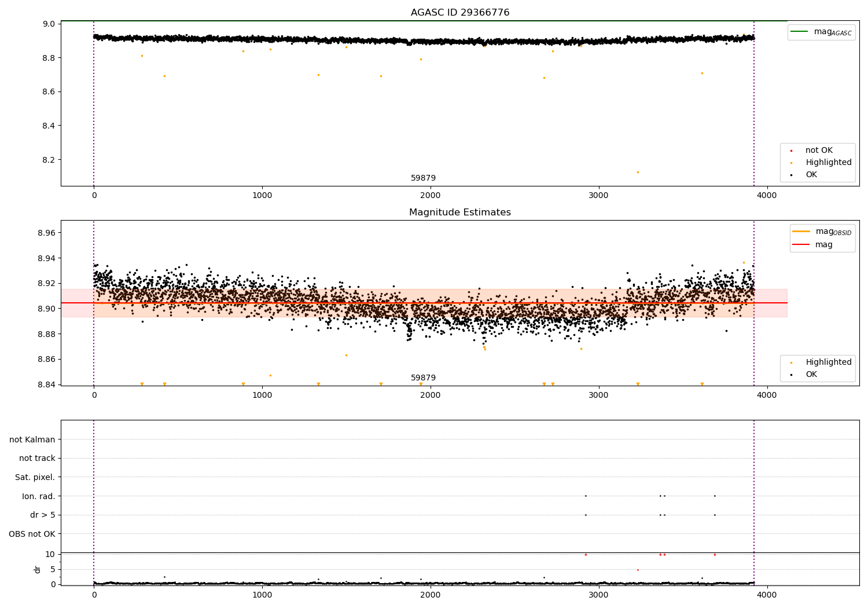Click the outlier orange point near 8.1 magnitude
Image resolution: width=868 pixels, height=608 pixels.
click(638, 172)
